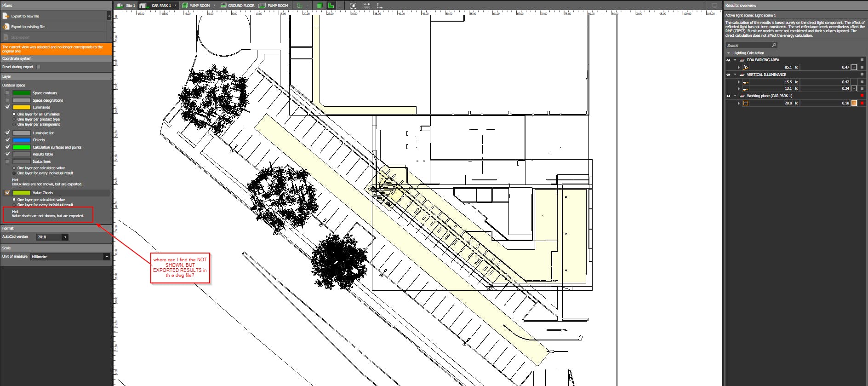Open the first PUMP ROOM dropdown arrow

click(x=214, y=6)
